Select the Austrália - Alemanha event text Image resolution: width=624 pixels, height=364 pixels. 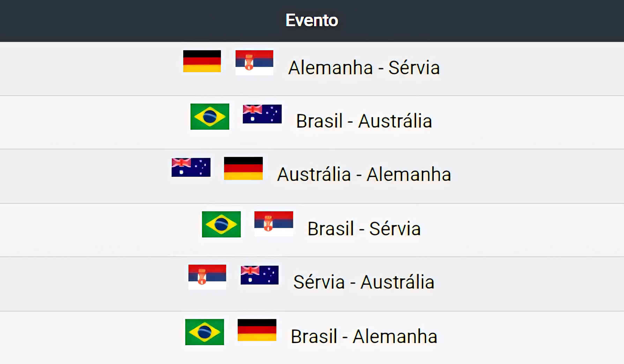(x=364, y=174)
